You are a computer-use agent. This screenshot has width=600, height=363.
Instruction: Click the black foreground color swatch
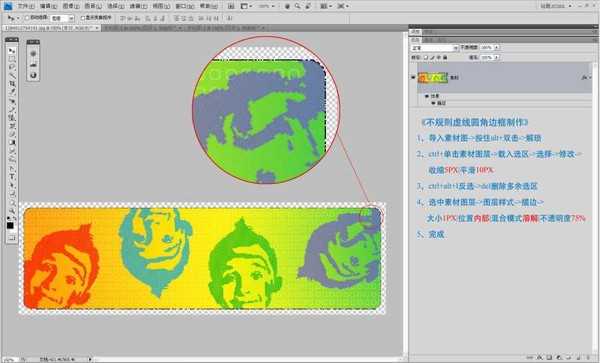click(x=10, y=225)
